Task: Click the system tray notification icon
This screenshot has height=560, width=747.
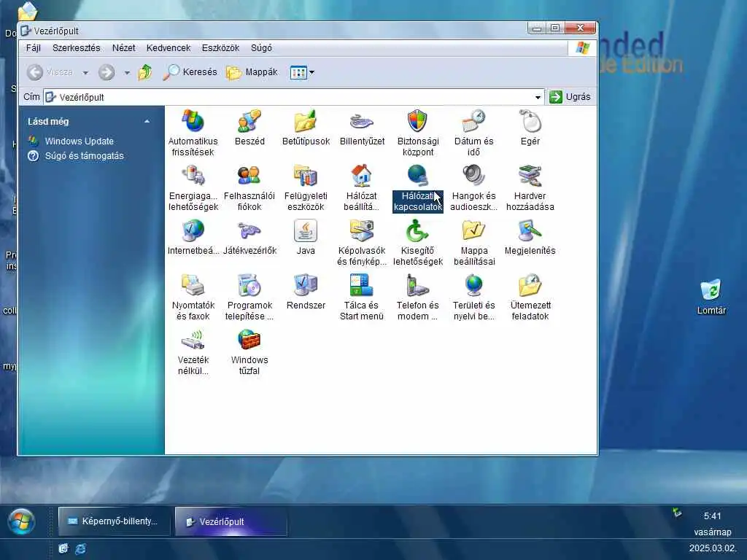Action: pyautogui.click(x=677, y=513)
